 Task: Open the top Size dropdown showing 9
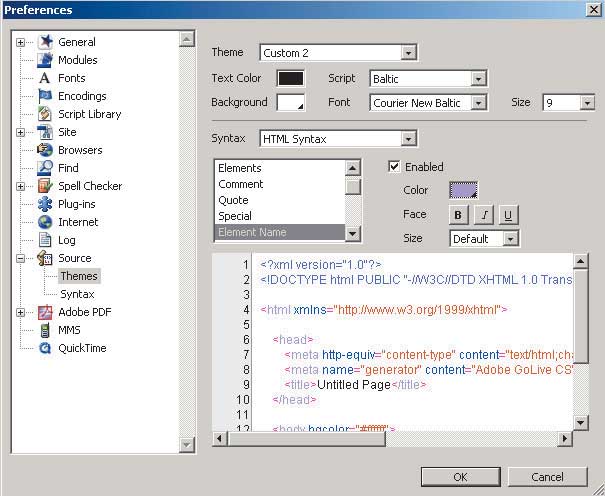(587, 103)
